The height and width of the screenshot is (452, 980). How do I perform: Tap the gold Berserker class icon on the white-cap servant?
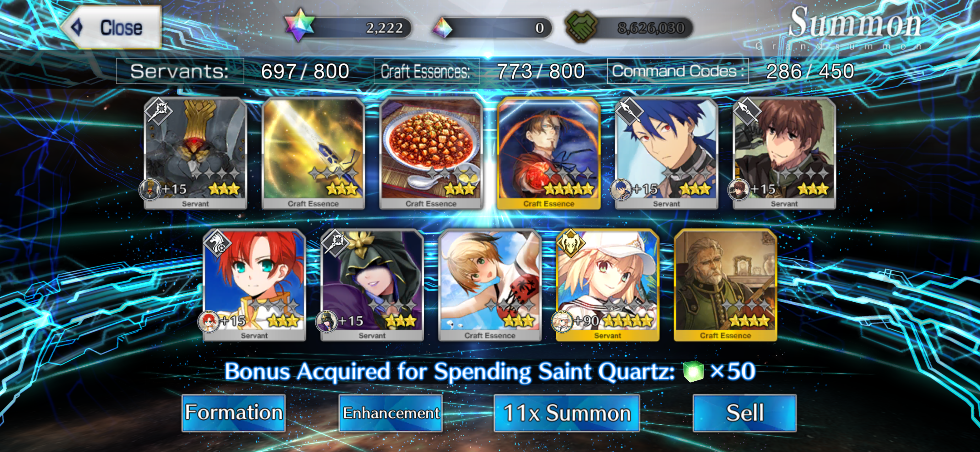click(x=570, y=242)
